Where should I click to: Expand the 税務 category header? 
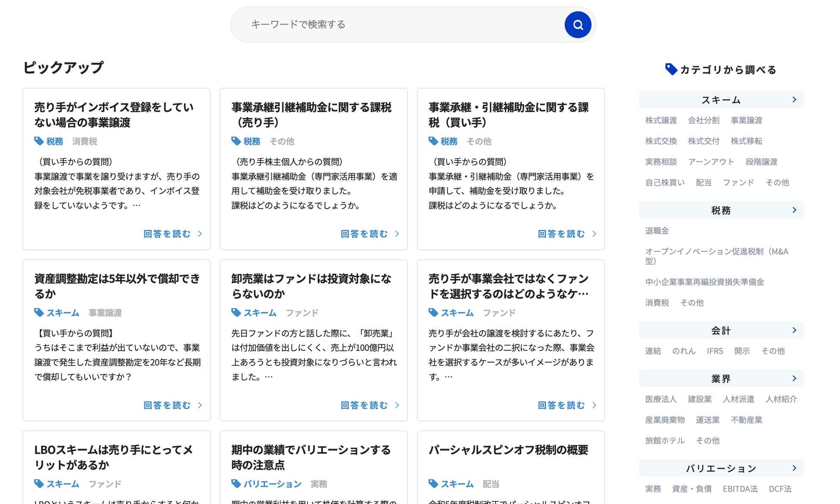click(721, 210)
